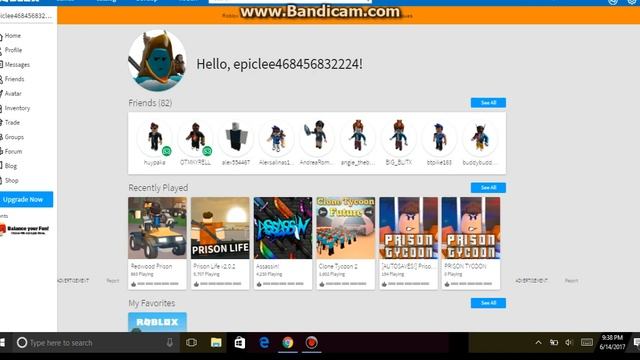Open Messages in the sidebar
The height and width of the screenshot is (360, 640).
click(x=17, y=64)
